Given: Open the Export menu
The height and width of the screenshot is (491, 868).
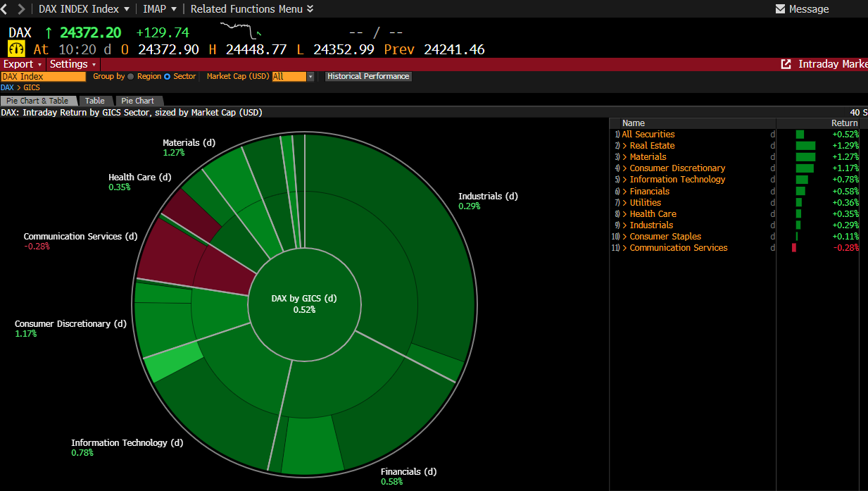Looking at the screenshot, I should (23, 64).
